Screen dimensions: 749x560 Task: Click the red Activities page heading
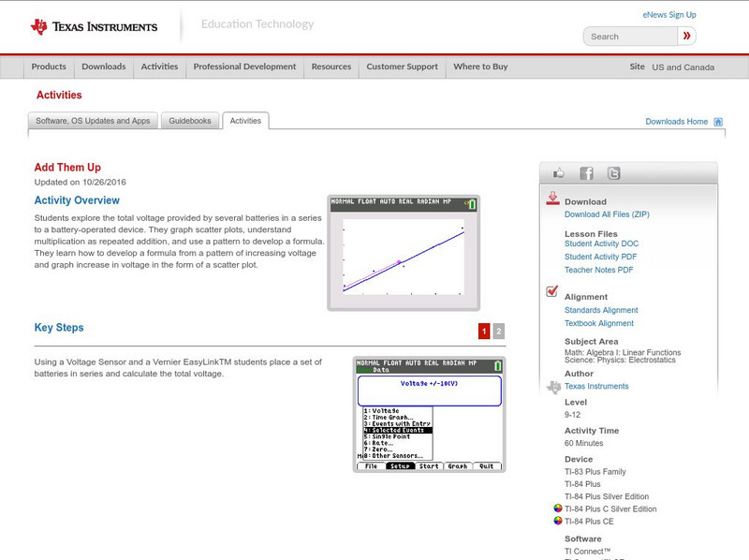coord(59,96)
